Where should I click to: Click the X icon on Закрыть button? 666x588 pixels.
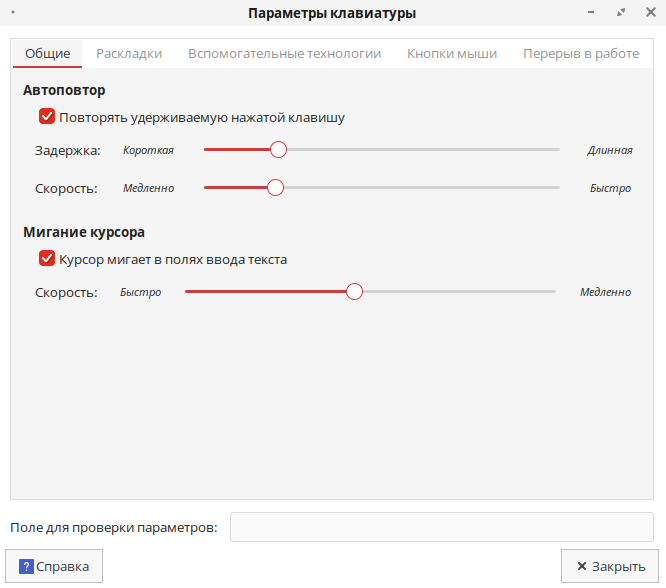pos(580,566)
